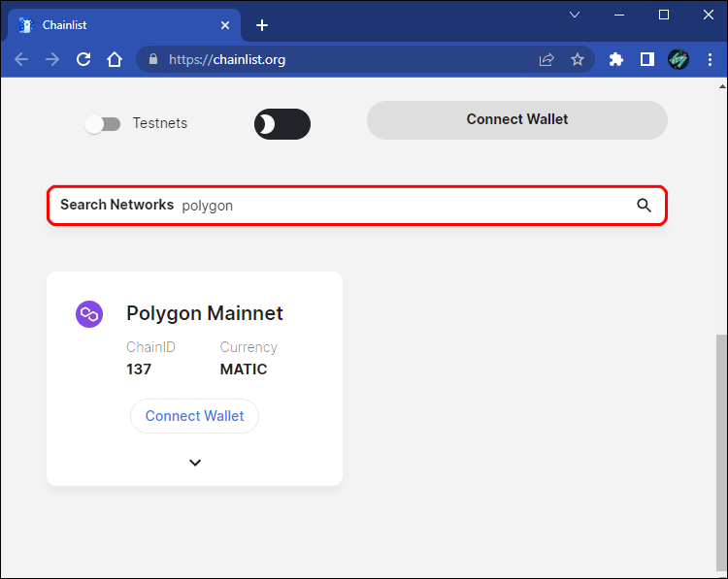Click the chain ID value 137
The width and height of the screenshot is (728, 579).
139,370
